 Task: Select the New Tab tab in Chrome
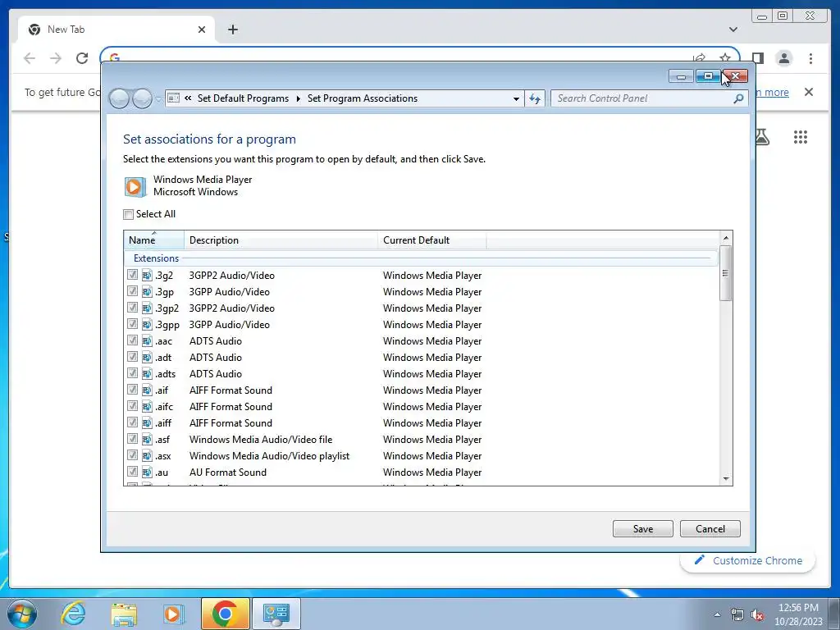(x=115, y=30)
